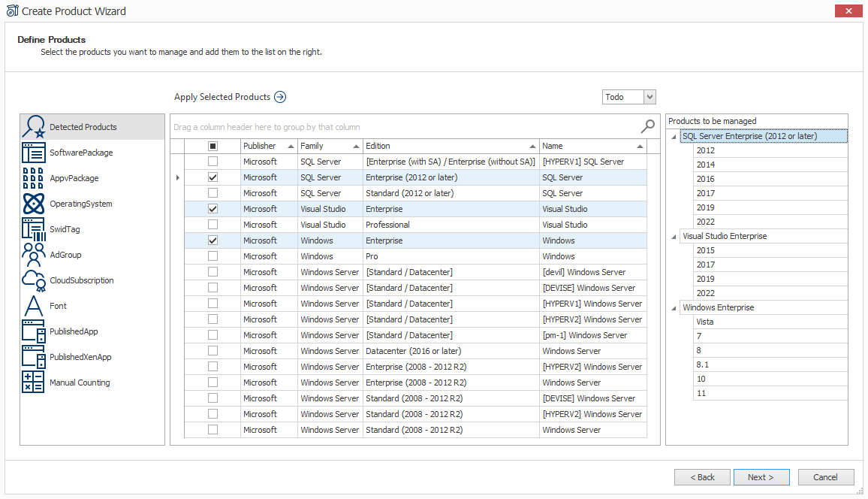
Task: Open the CloudSubscription category
Action: click(92, 280)
